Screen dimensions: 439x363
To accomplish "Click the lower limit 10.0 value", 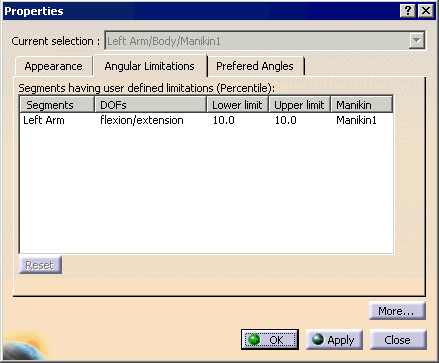I will (224, 120).
